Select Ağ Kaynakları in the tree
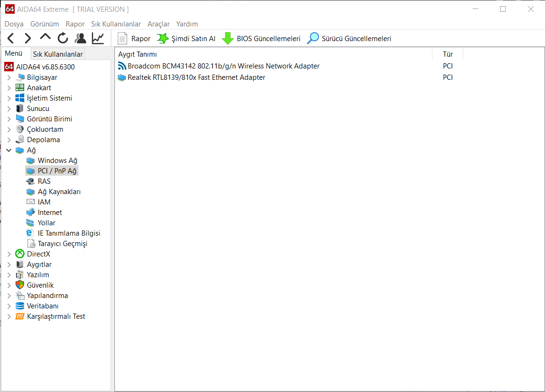 (59, 192)
